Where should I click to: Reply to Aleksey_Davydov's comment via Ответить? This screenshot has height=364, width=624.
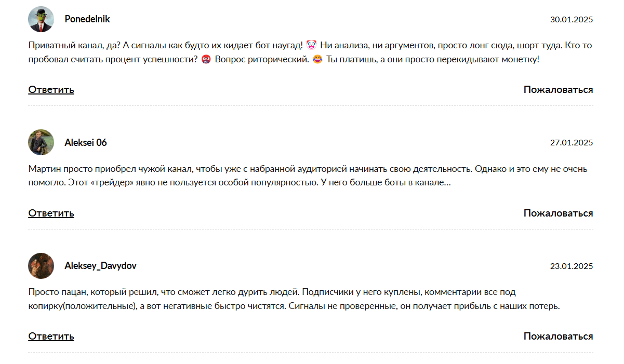point(51,336)
